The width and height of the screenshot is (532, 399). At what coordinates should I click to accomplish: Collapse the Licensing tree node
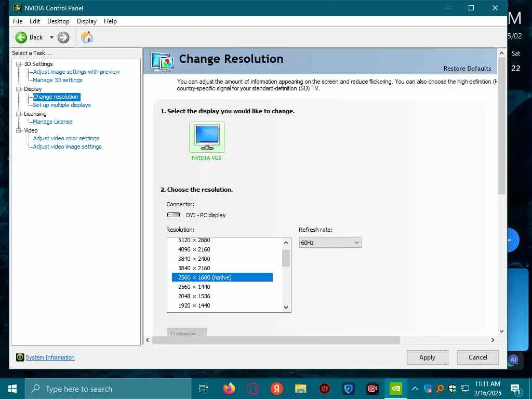coord(19,114)
